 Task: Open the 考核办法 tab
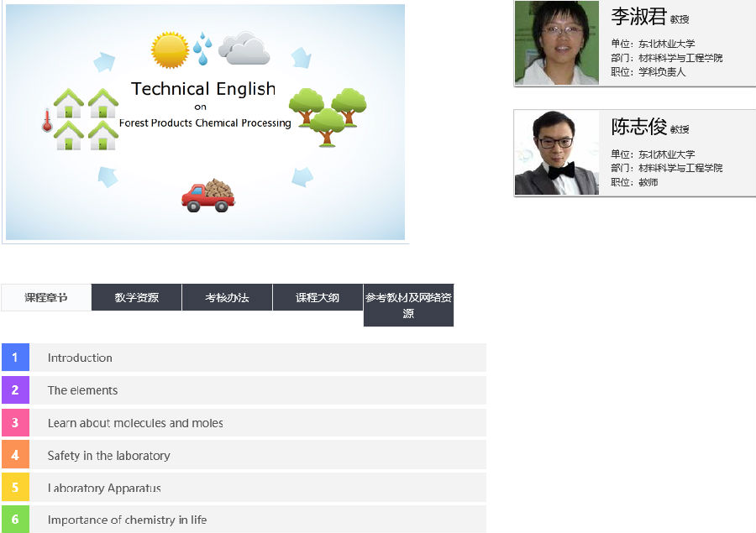pos(227,297)
